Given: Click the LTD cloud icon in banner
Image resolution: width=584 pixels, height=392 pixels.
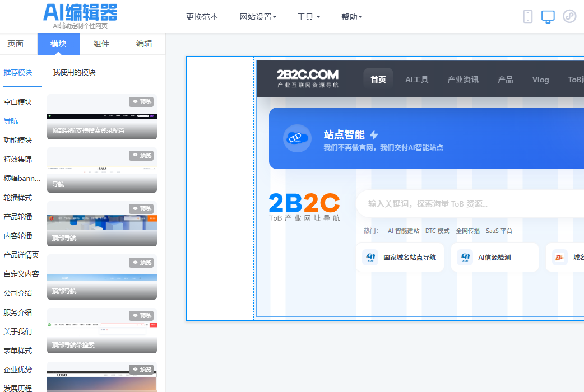Looking at the screenshot, I should click(x=297, y=138).
